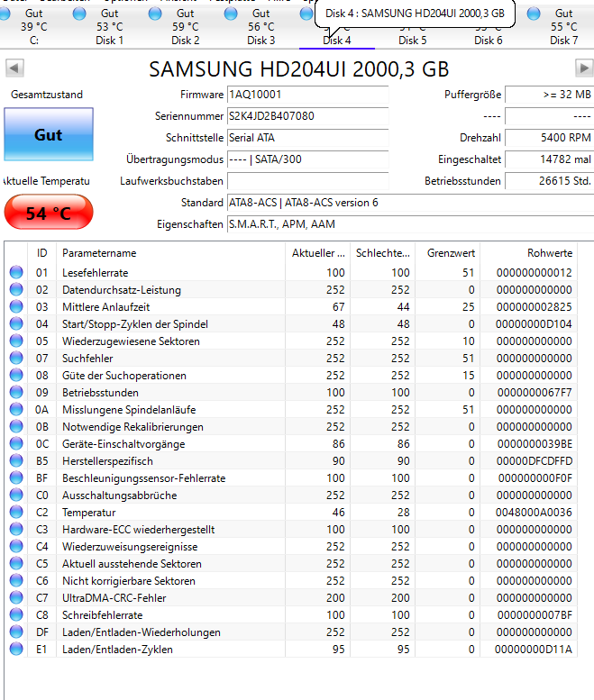Switch to Disk 5 tab

(412, 41)
